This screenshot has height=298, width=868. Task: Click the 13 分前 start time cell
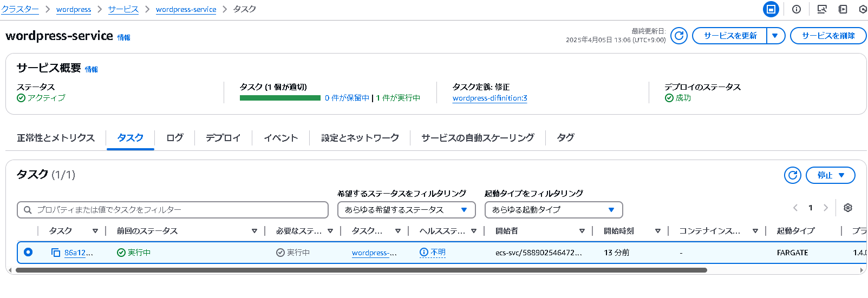click(617, 253)
